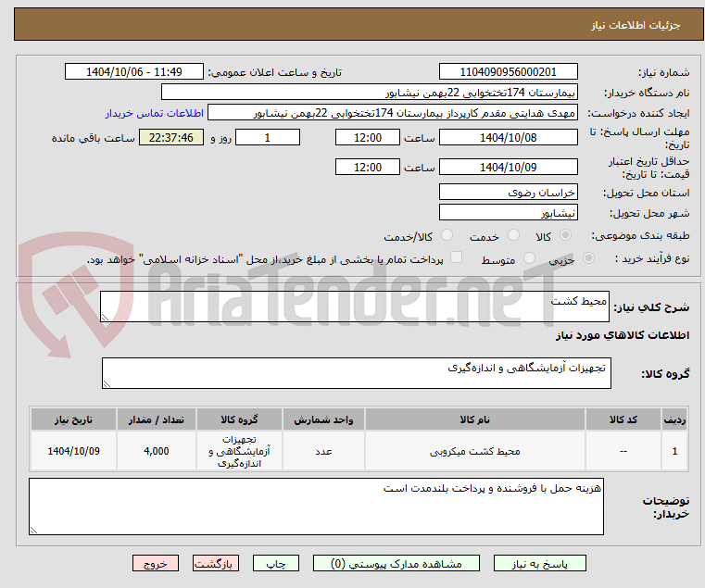
Task: Click the response deadline time 12:00 field
Action: pos(368,137)
